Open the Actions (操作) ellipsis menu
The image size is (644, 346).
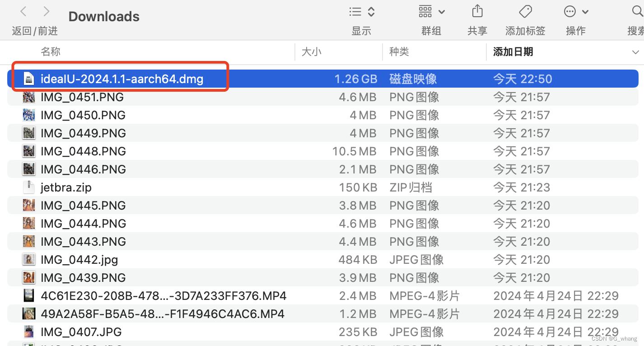pos(576,12)
